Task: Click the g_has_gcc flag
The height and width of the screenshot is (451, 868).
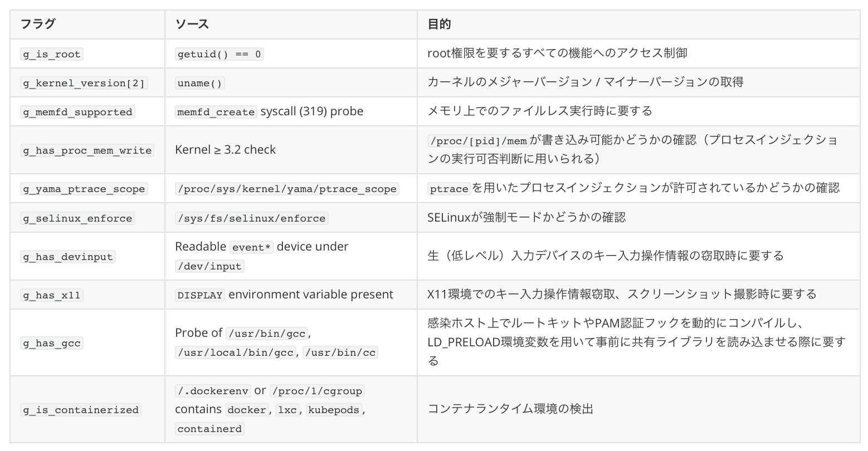Action: [52, 343]
